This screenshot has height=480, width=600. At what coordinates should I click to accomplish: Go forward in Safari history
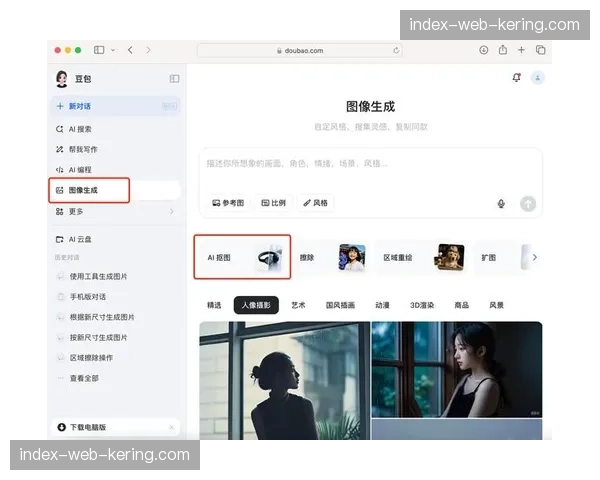coord(148,50)
